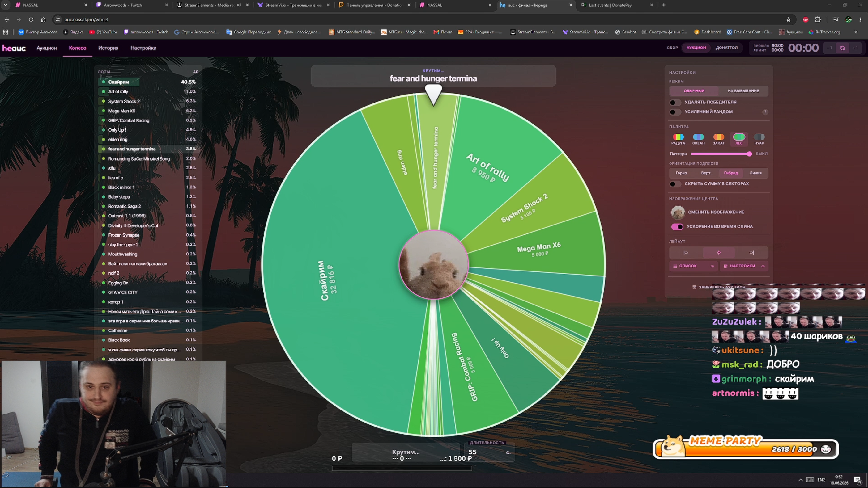Open the help tooltip for Усиленный рандом
This screenshot has height=488, width=868.
pos(765,112)
